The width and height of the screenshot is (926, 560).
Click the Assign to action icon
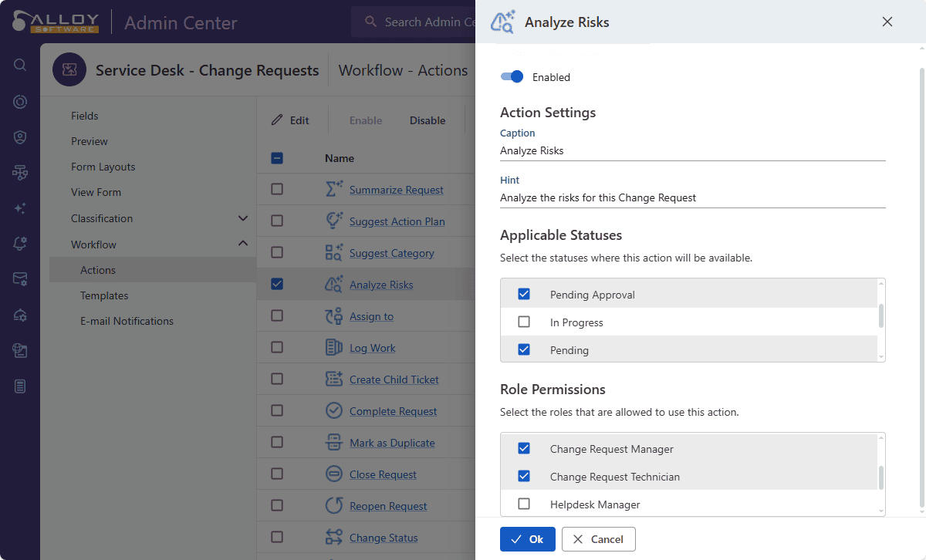[333, 316]
